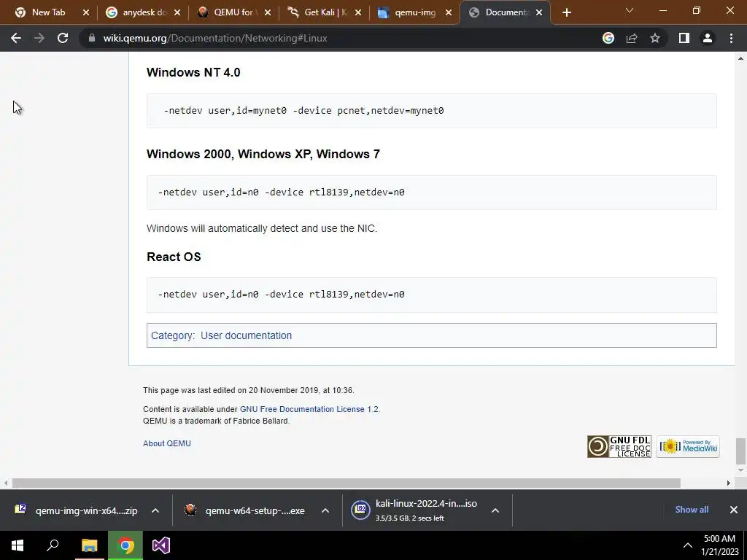Screen dimensions: 747x560
Task: Open the Windows Start menu
Action: 18,545
